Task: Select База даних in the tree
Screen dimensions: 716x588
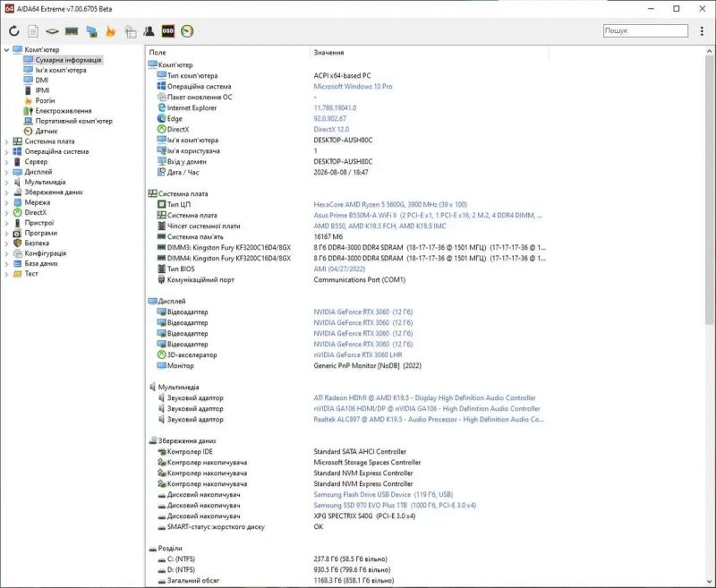Action: click(x=41, y=263)
